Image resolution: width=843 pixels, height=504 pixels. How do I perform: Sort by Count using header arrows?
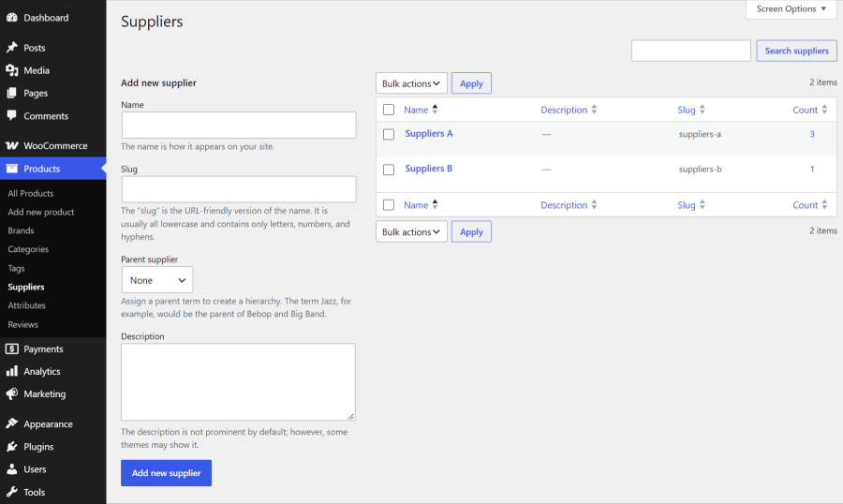pyautogui.click(x=824, y=110)
